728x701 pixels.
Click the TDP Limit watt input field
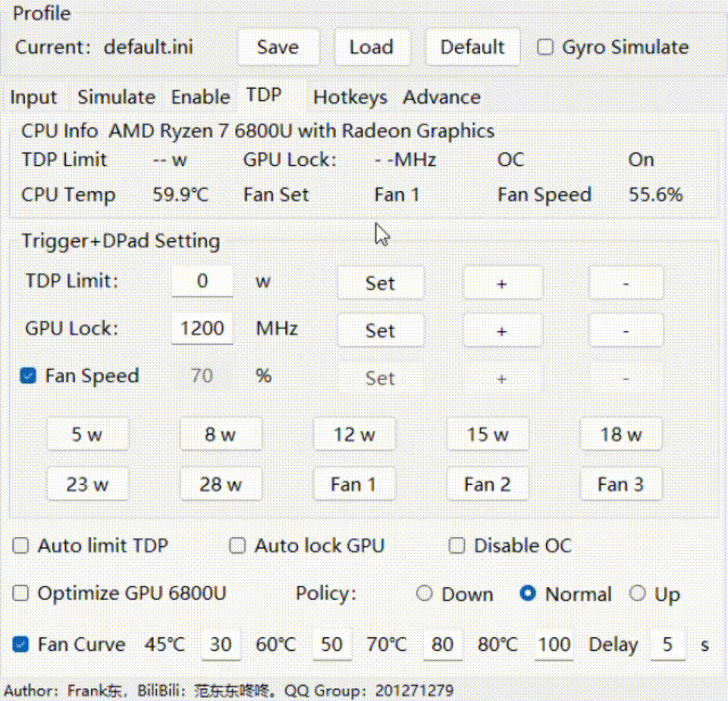click(x=202, y=281)
